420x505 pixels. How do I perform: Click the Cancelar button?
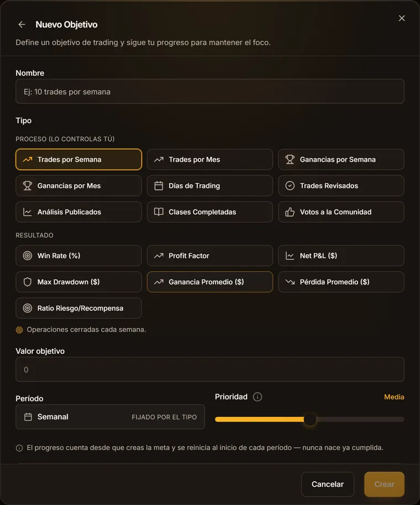point(328,484)
